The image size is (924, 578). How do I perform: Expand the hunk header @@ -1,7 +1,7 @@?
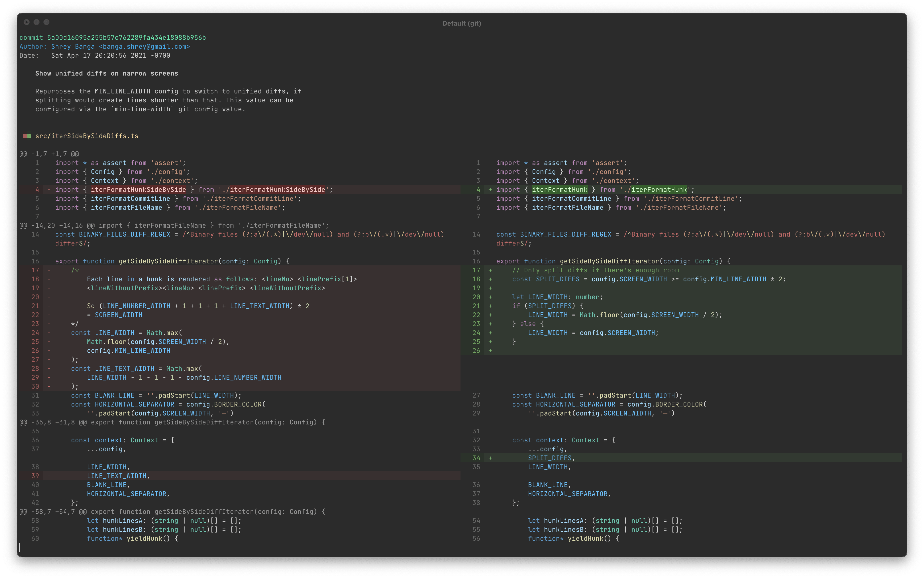tap(50, 154)
